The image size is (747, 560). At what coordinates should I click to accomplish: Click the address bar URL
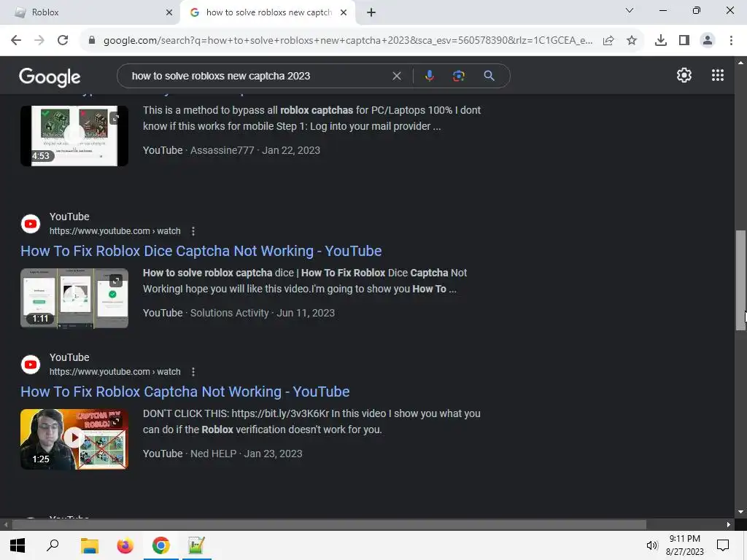(x=348, y=41)
